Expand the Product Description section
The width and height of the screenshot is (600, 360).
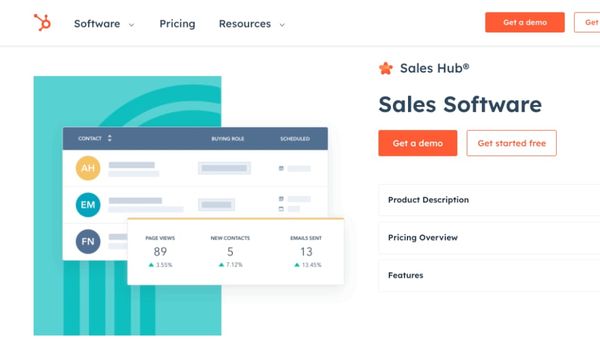[489, 200]
